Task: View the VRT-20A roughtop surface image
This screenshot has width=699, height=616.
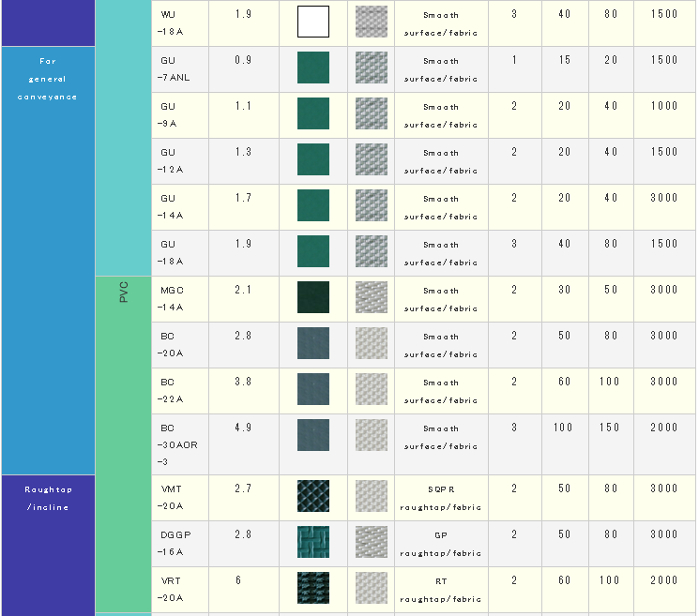Action: (312, 588)
